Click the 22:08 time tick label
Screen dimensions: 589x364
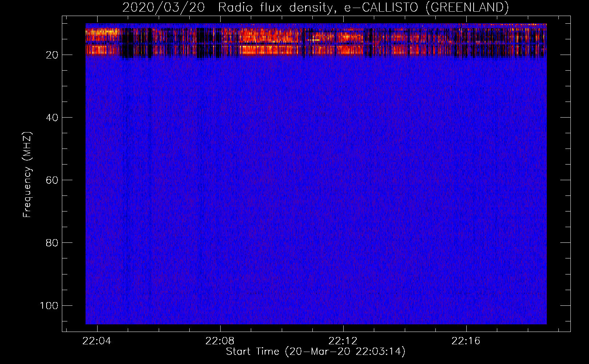[220, 341]
